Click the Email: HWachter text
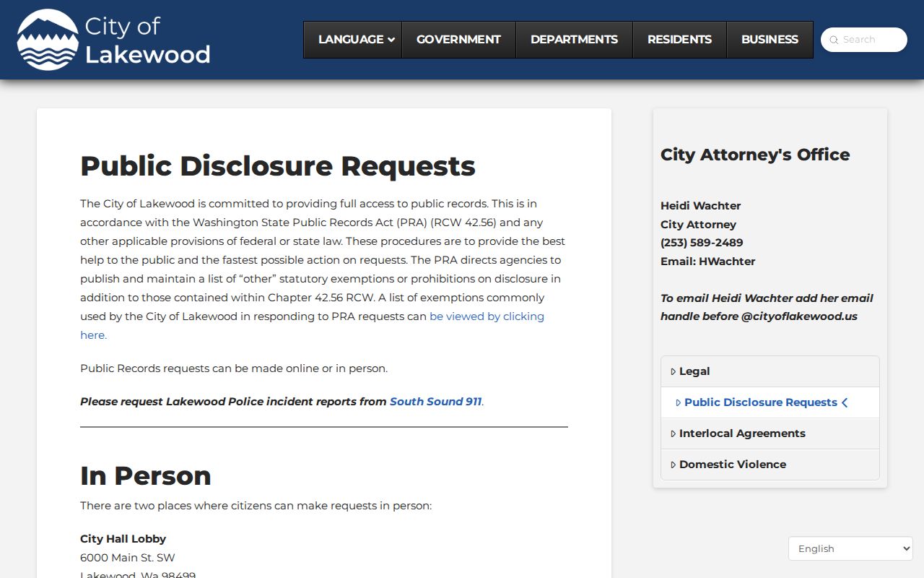The height and width of the screenshot is (578, 924). [707, 262]
